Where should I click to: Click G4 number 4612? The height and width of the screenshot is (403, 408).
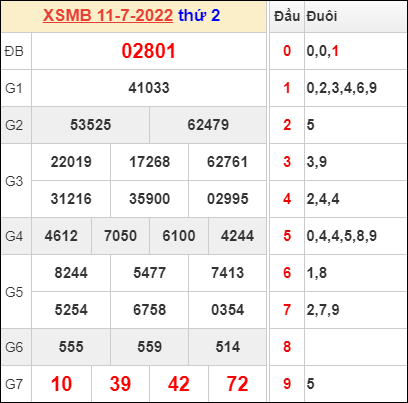(61, 236)
